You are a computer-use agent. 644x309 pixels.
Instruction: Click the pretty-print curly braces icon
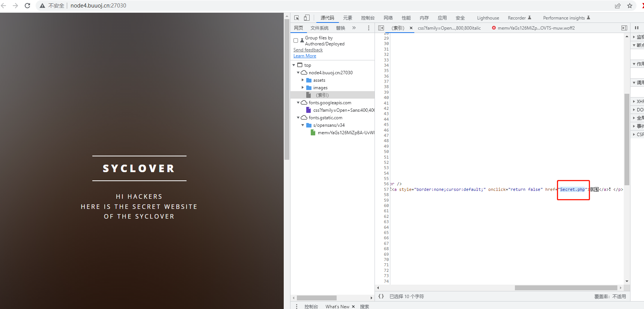(381, 296)
